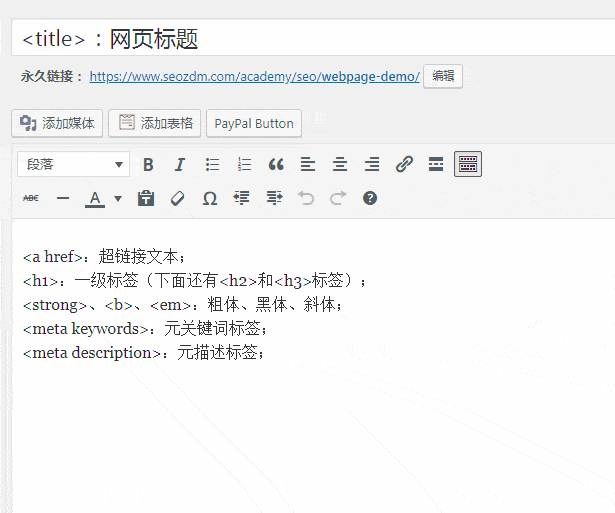The width and height of the screenshot is (615, 513).
Task: Click the post title input field
Action: pyautogui.click(x=313, y=38)
